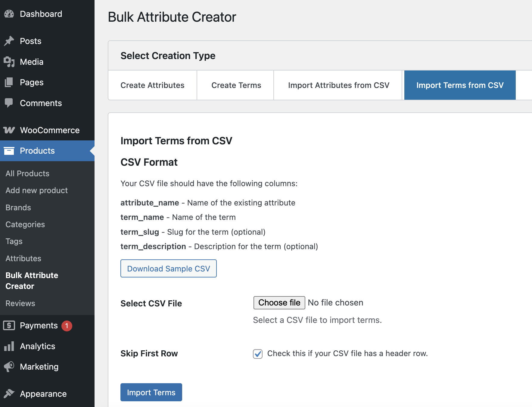The image size is (532, 407).
Task: Click the header row checkbox label text
Action: pos(347,353)
